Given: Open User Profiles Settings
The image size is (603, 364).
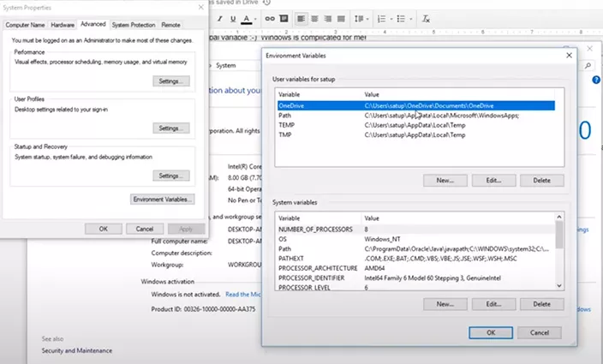Looking at the screenshot, I should 170,128.
